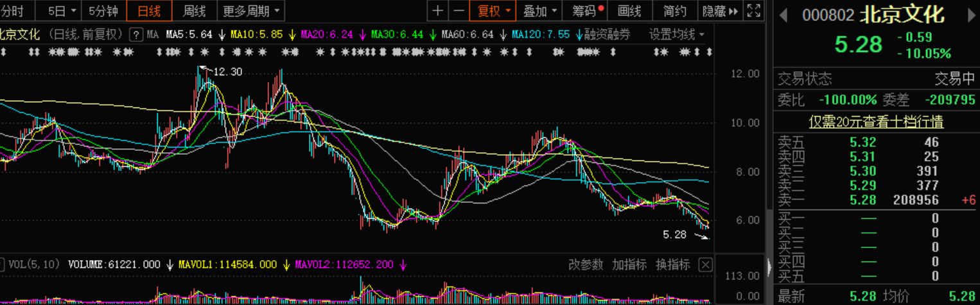The height and width of the screenshot is (305, 980).
Task: Click the MA10:5.85 yellow label
Action: pos(256,34)
